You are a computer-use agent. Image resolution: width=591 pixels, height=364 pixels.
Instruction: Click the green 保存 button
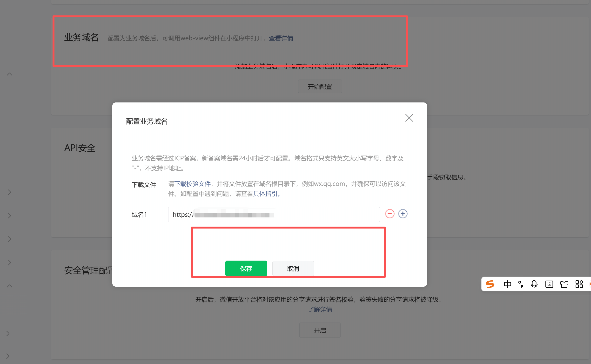246,268
